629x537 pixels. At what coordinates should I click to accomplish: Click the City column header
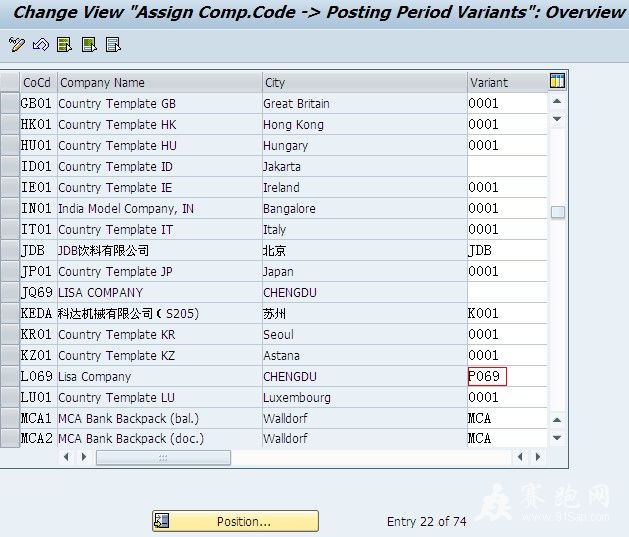[365, 82]
